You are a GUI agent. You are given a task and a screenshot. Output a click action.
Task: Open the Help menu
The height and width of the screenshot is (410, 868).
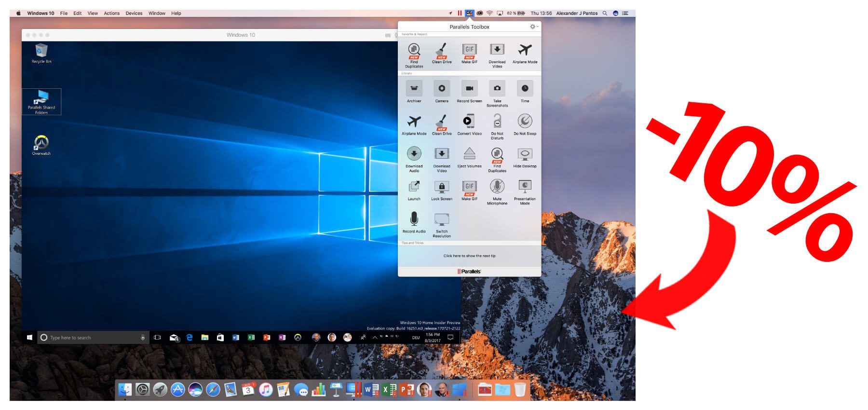(176, 13)
